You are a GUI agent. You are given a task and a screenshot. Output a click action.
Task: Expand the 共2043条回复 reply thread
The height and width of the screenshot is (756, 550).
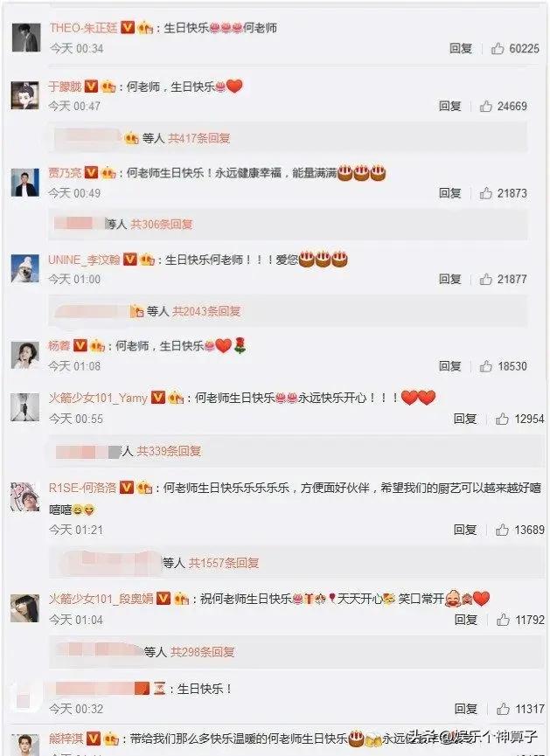pyautogui.click(x=206, y=311)
